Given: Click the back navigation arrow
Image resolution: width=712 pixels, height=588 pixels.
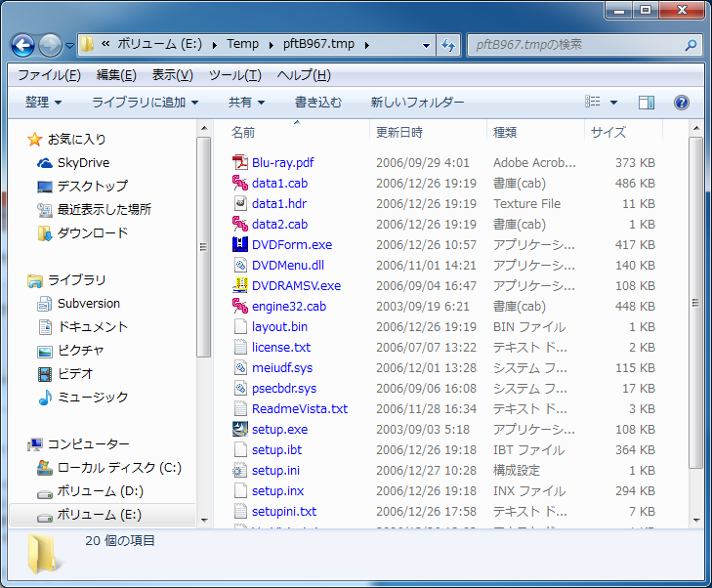Looking at the screenshot, I should click(22, 45).
